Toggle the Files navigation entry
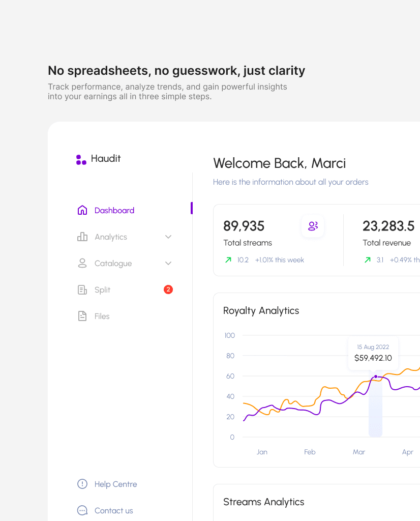This screenshot has height=521, width=420. pyautogui.click(x=102, y=316)
